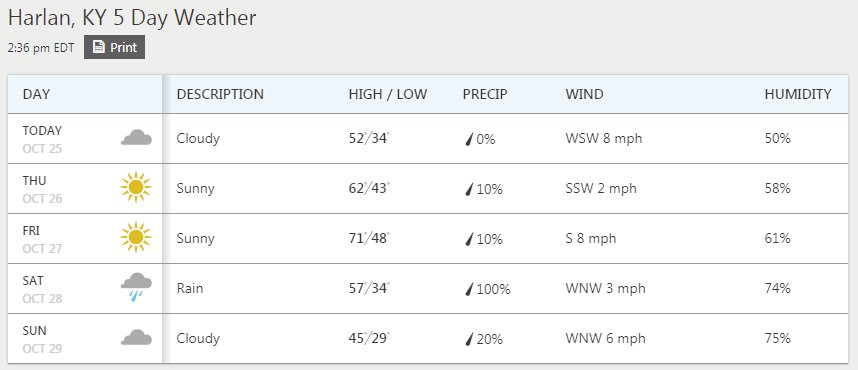Click the sunny icon for Friday

(x=136, y=238)
